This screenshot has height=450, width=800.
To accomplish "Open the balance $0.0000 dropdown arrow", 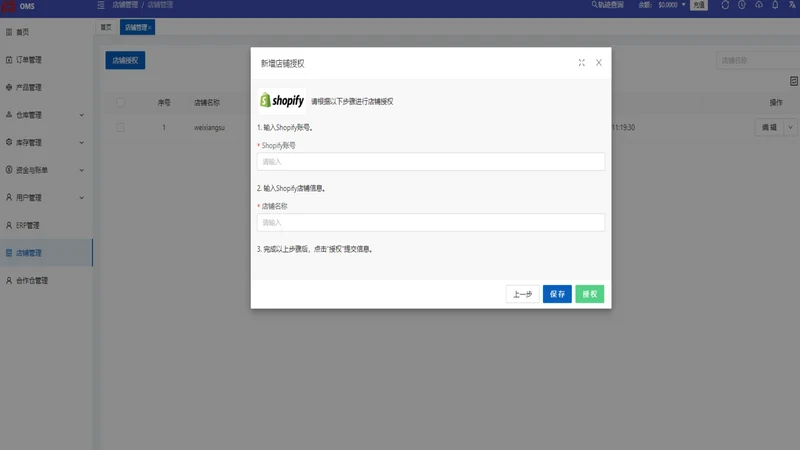I will click(684, 5).
